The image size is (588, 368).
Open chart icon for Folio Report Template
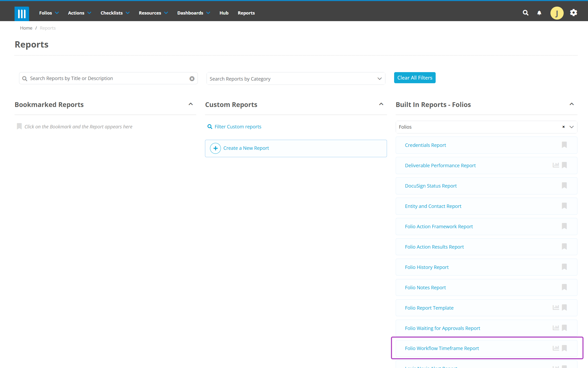(x=556, y=308)
